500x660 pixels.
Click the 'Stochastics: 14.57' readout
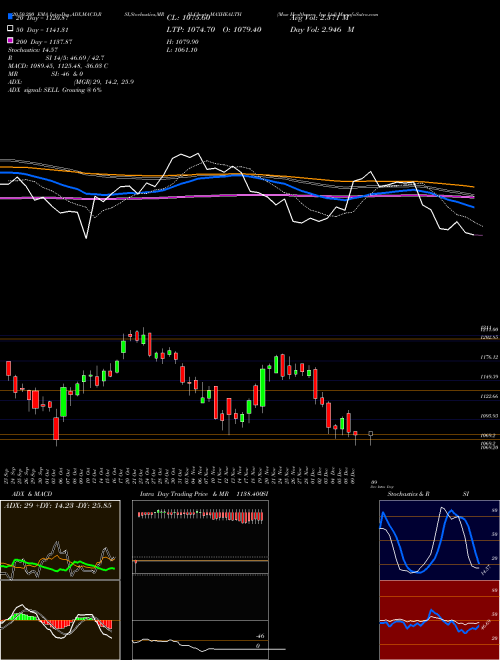click(x=32, y=50)
